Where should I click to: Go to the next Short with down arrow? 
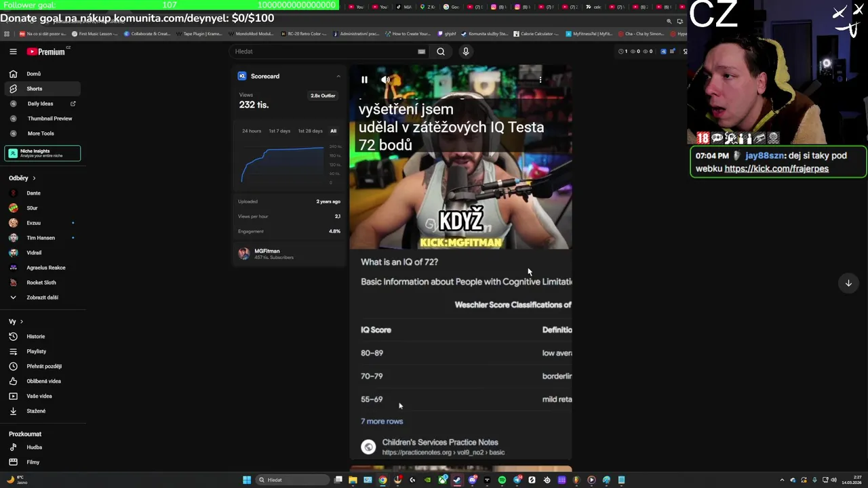[x=848, y=283]
